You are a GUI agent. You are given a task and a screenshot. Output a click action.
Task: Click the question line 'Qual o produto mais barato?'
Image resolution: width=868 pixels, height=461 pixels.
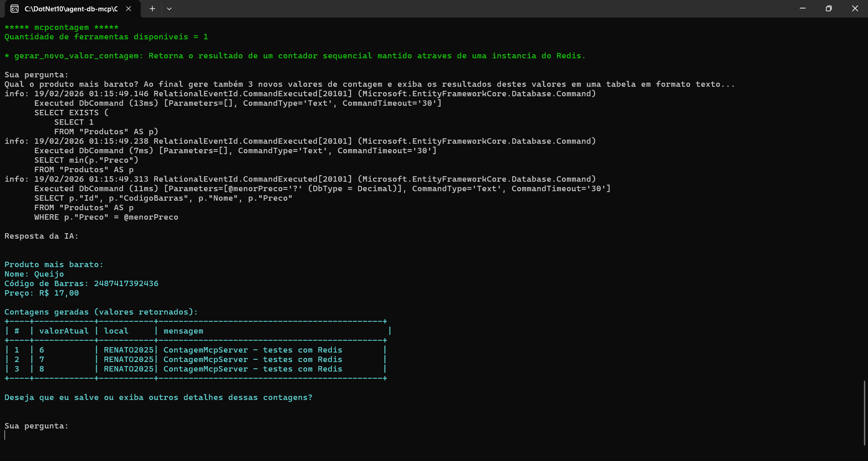tap(71, 84)
